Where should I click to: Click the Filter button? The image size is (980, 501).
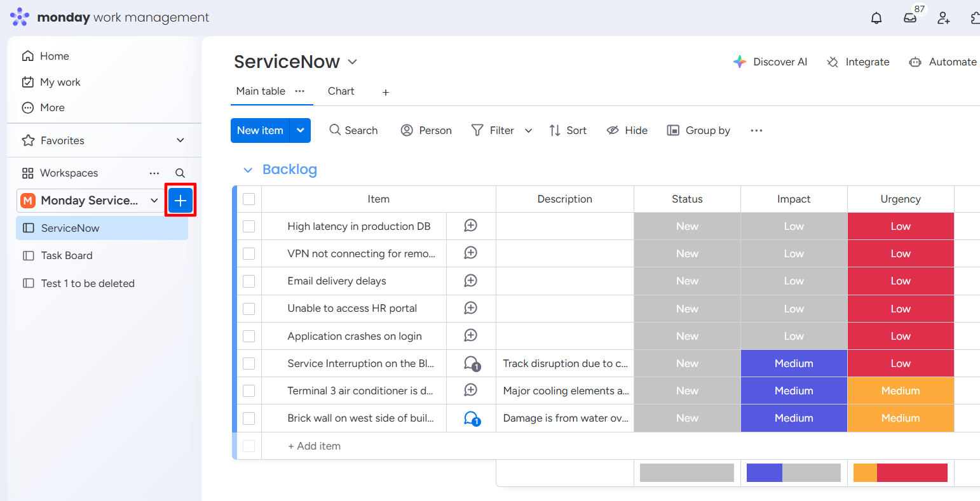(493, 130)
